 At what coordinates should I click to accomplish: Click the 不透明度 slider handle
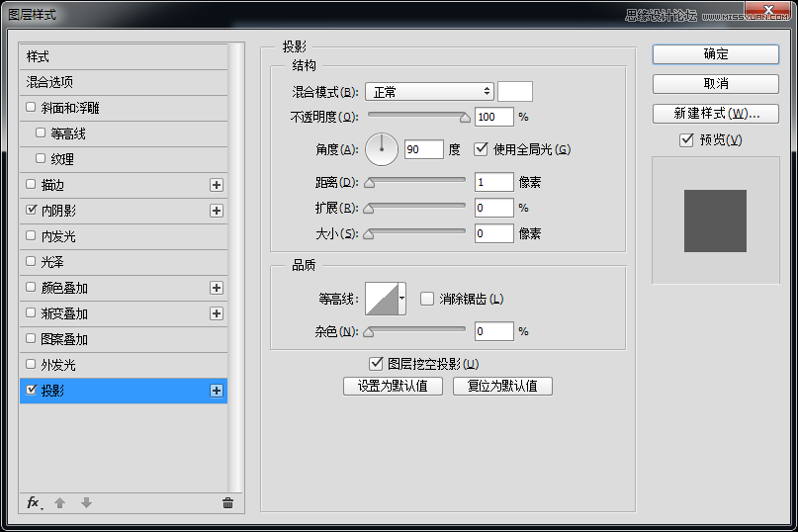point(465,118)
